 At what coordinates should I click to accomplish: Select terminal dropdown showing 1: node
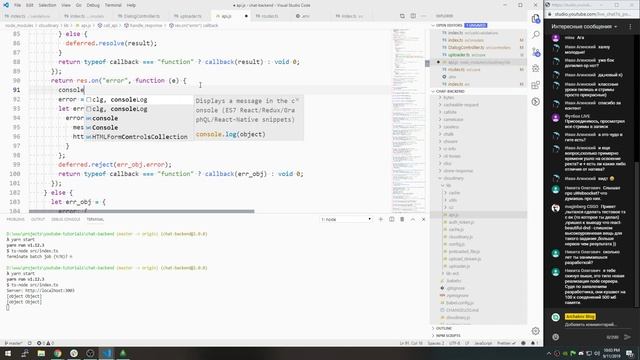click(346, 219)
